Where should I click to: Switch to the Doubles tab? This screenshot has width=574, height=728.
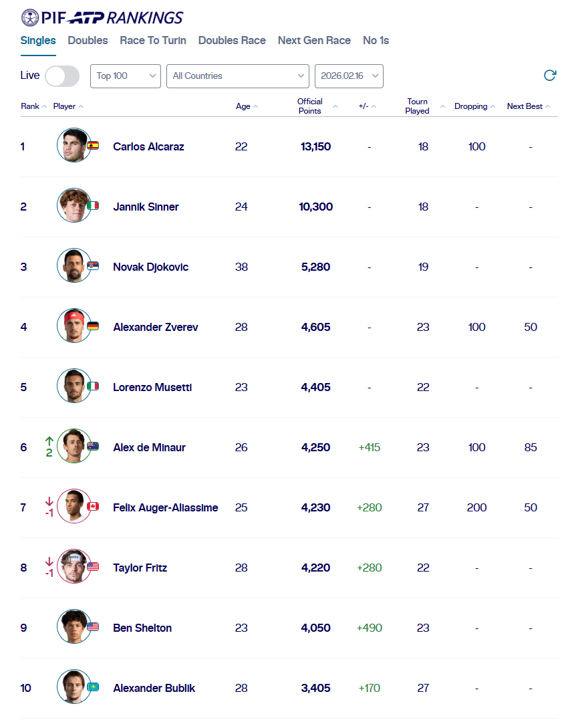[x=88, y=41]
